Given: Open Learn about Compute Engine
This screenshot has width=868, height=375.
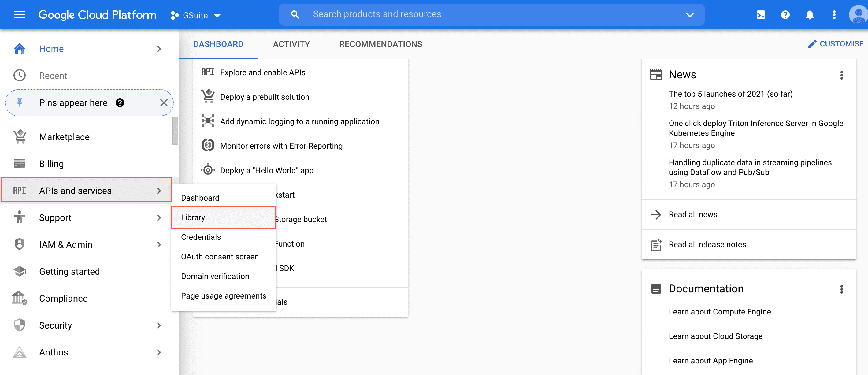Looking at the screenshot, I should [x=719, y=311].
